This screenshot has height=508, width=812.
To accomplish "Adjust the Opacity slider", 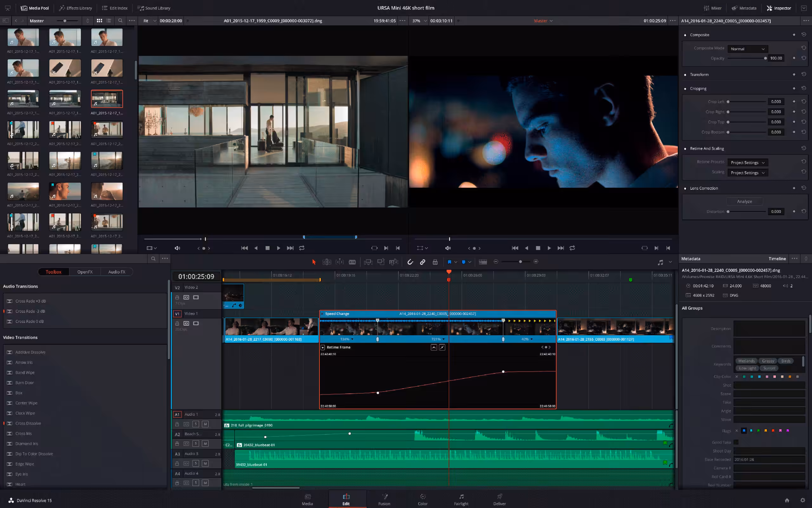I will click(747, 58).
